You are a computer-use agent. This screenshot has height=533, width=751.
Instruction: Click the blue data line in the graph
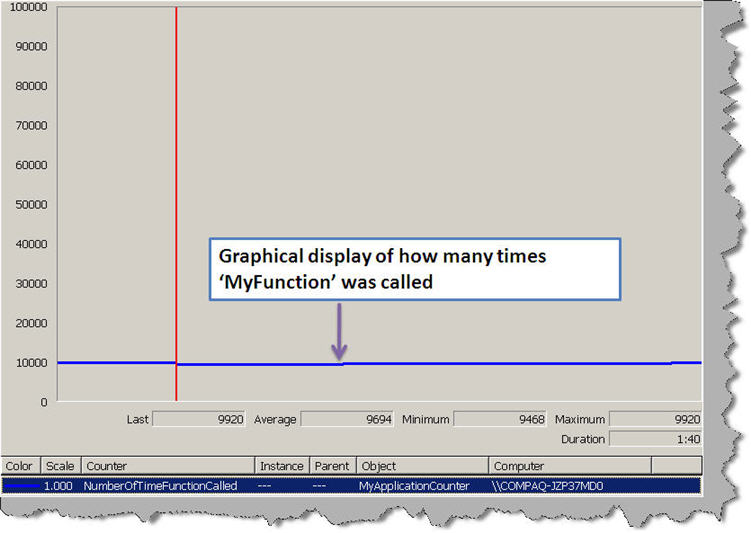coord(500,363)
